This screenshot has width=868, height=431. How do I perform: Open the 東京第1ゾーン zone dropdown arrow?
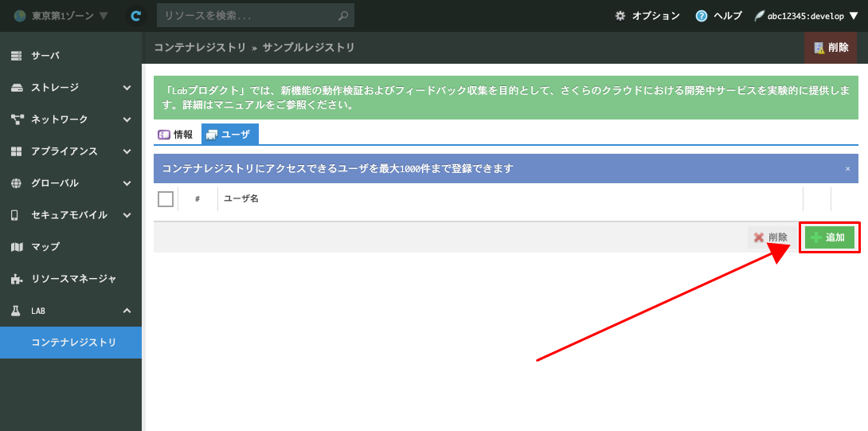[103, 16]
